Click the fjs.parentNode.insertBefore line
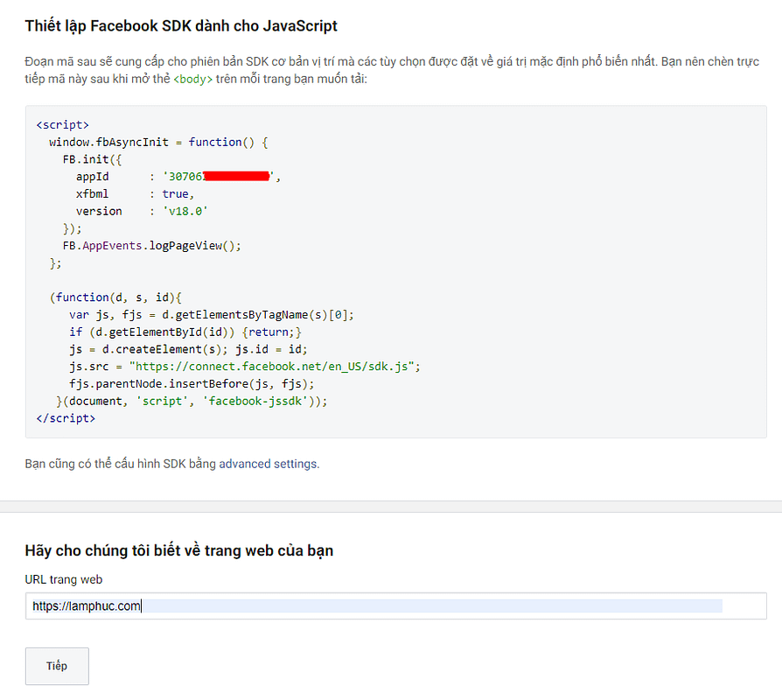Screen dimensions: 782x700 [192, 383]
